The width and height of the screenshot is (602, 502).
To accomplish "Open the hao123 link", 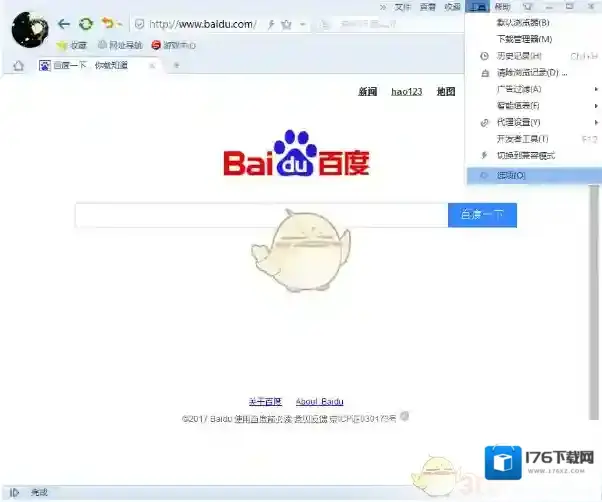I will click(407, 92).
